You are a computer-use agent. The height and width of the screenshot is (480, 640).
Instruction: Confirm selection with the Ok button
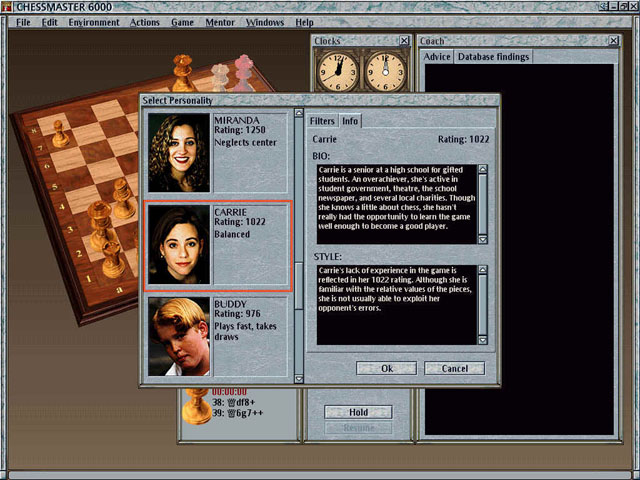tap(387, 368)
